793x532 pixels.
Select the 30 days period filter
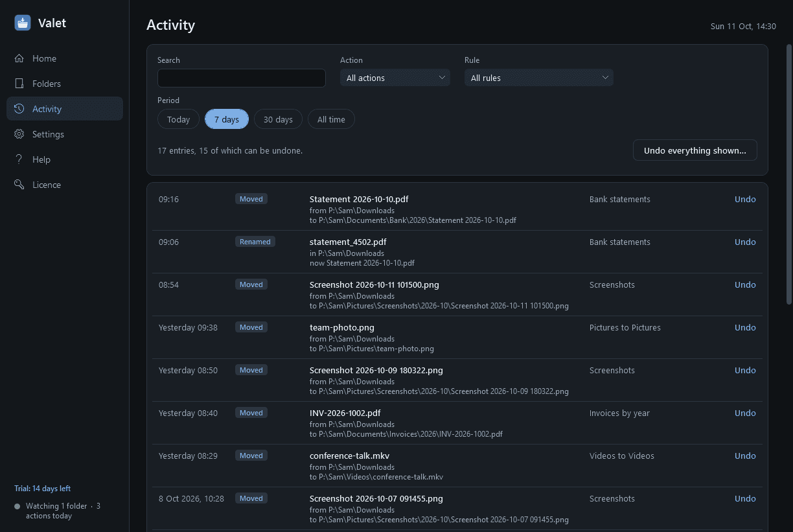click(278, 119)
